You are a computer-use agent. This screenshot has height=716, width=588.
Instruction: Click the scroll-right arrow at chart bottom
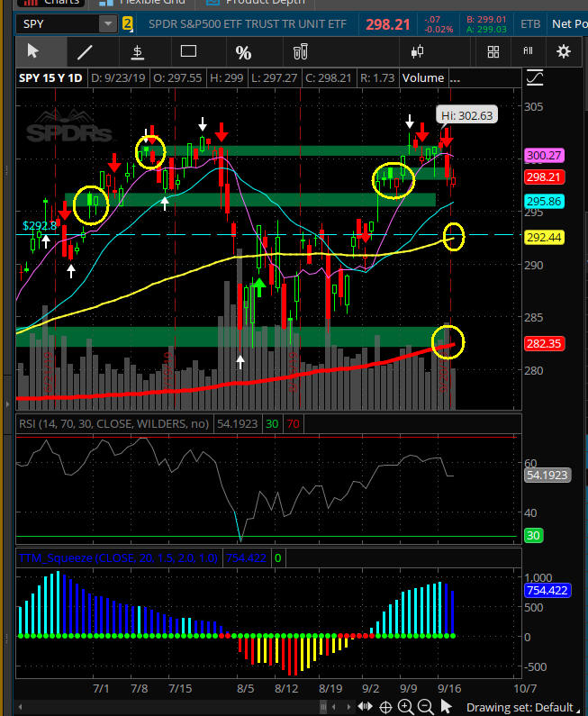click(348, 707)
